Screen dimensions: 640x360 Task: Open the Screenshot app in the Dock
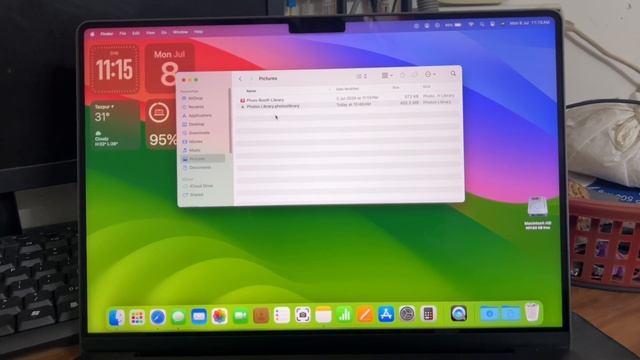click(x=302, y=315)
